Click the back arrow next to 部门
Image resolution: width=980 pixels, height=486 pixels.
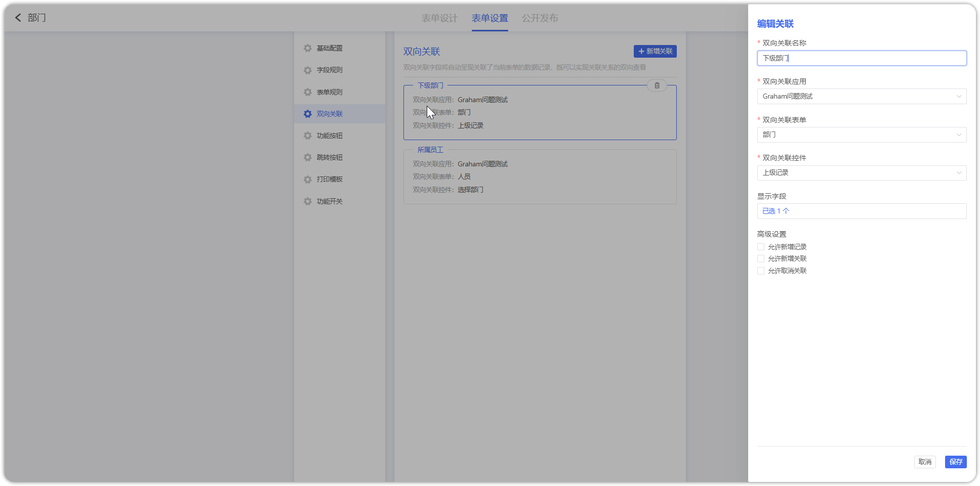(18, 18)
